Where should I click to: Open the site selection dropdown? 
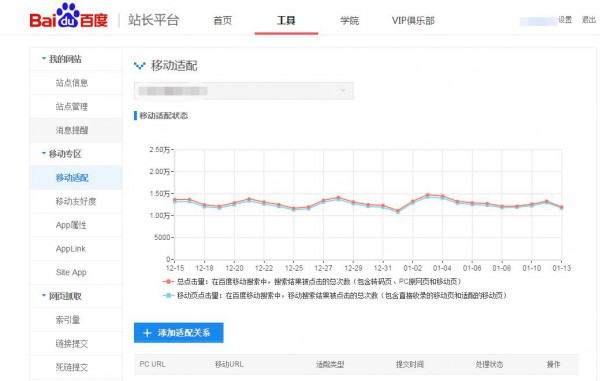point(243,91)
